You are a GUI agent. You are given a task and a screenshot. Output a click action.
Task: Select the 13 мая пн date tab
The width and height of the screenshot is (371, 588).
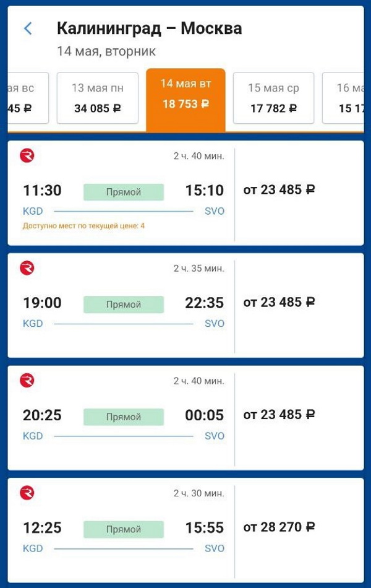97,98
